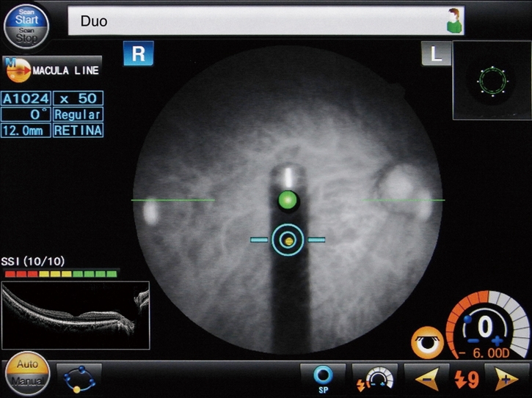Click the SP pupil size icon
The image size is (532, 398).
tap(323, 377)
